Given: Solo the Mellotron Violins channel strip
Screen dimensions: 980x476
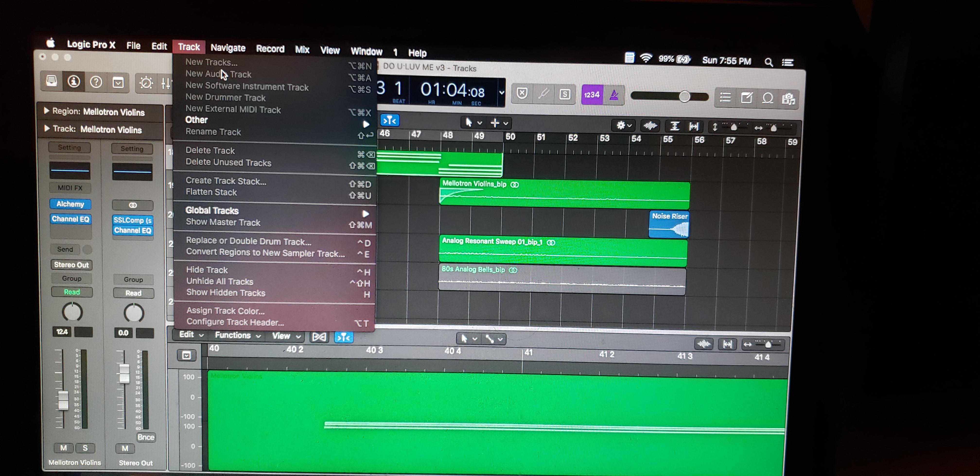Looking at the screenshot, I should 85,448.
